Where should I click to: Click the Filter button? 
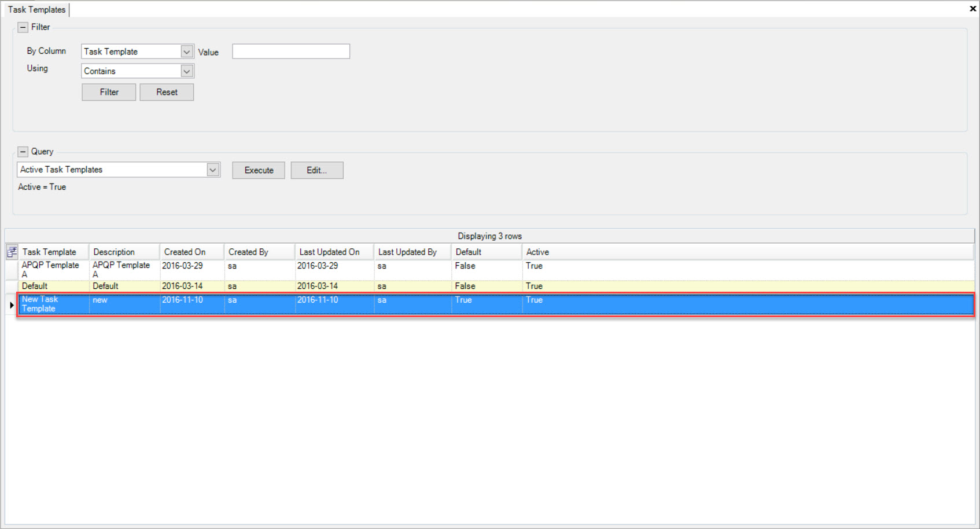109,92
